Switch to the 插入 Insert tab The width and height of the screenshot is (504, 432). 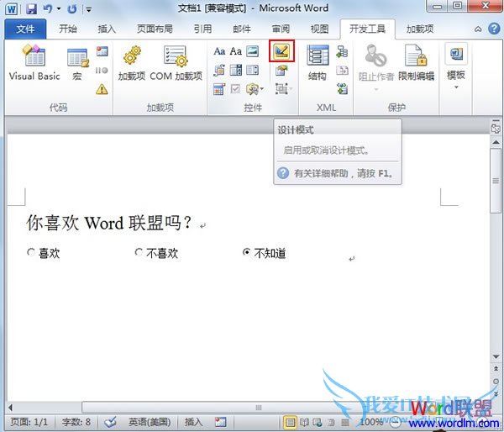click(107, 29)
